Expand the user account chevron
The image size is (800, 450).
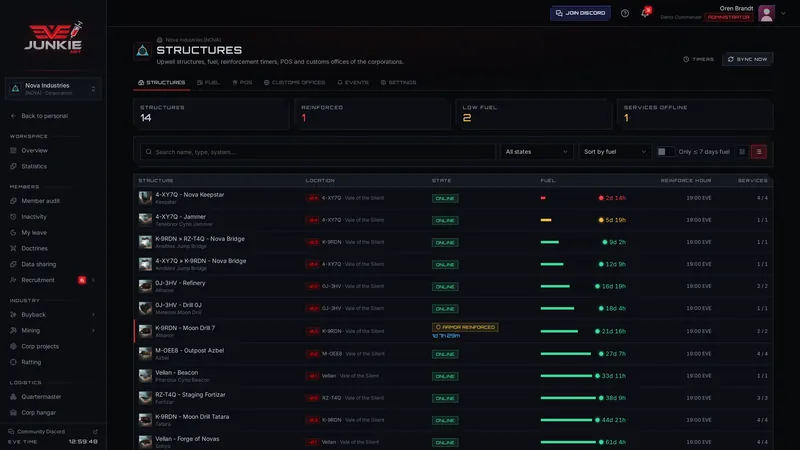click(x=783, y=13)
